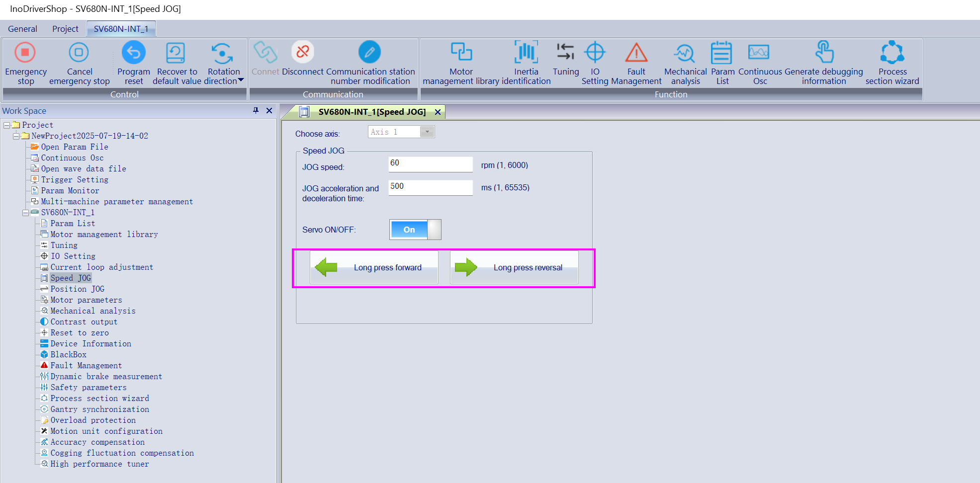The height and width of the screenshot is (483, 980).
Task: Click Cancel emergency stop icon
Action: (79, 52)
